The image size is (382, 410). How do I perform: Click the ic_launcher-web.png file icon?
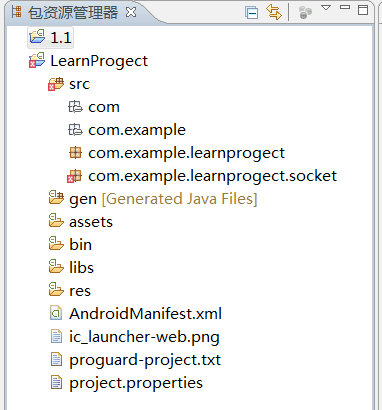(56, 336)
